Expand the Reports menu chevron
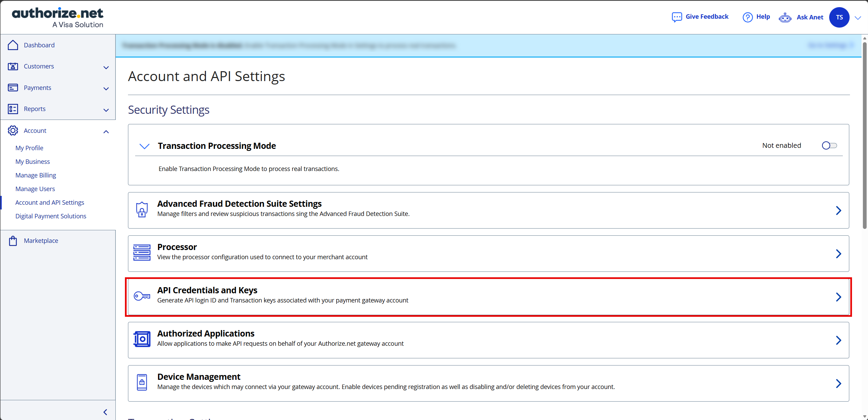 [106, 110]
